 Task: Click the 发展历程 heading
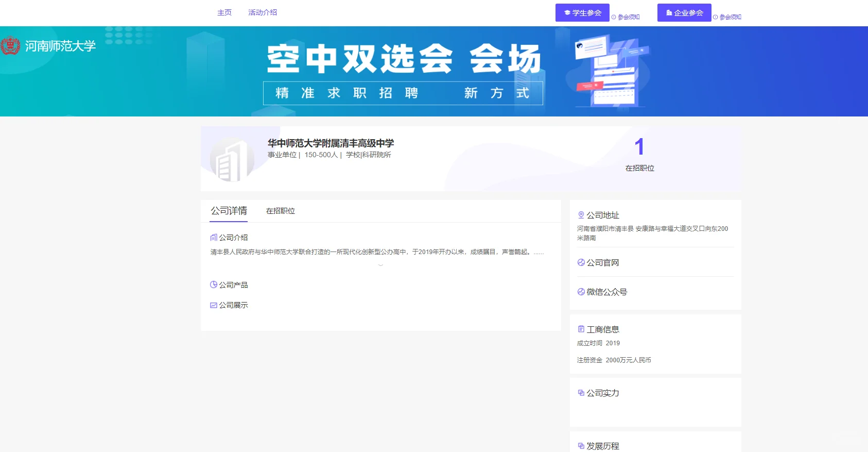point(603,446)
